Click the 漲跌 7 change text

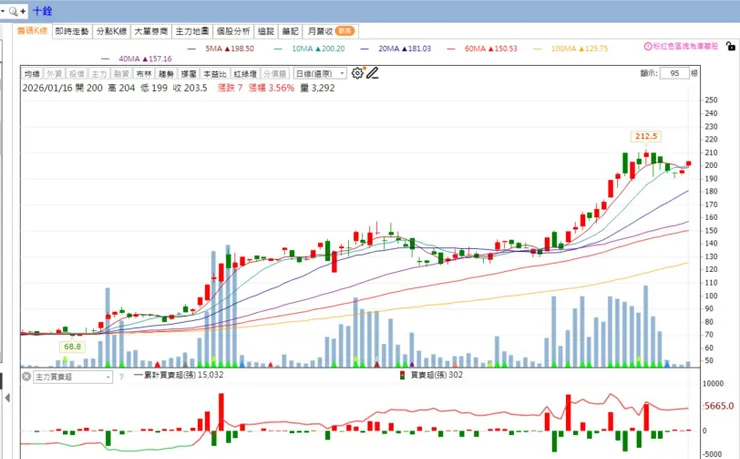tap(230, 88)
